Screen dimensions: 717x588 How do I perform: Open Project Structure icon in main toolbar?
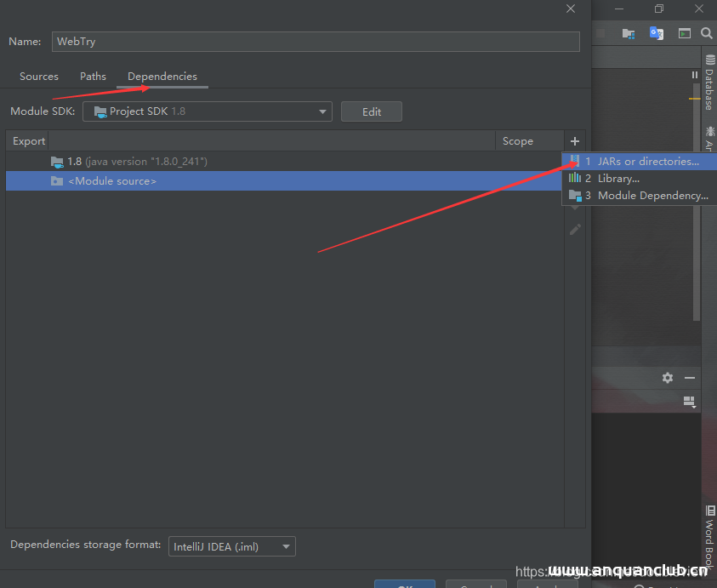[x=629, y=33]
